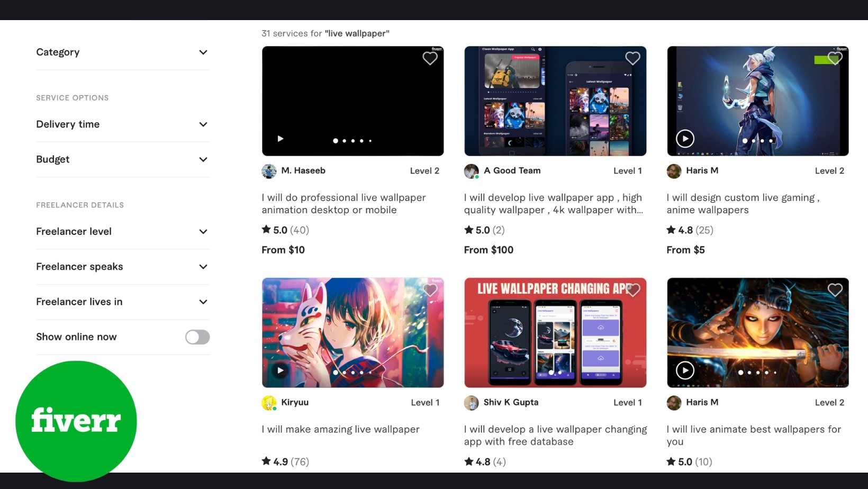Toggle the Show online now switch
868x489 pixels.
(197, 337)
